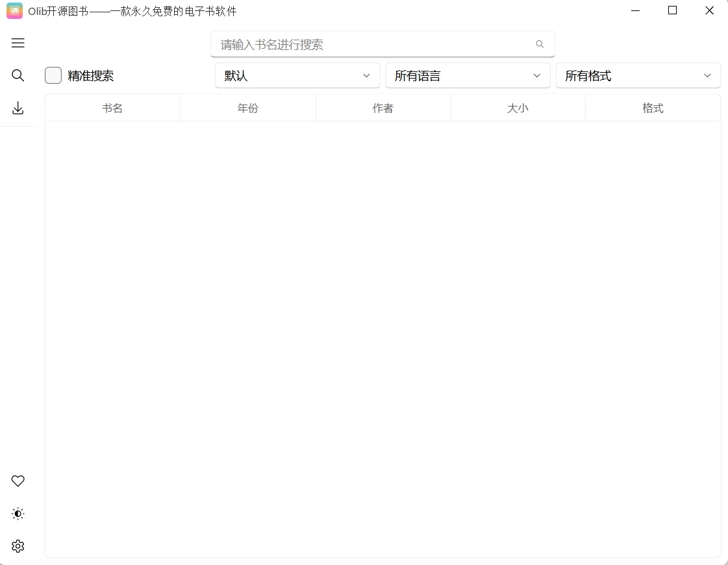728x565 pixels.
Task: Click inside the book search input field
Action: coord(364,44)
